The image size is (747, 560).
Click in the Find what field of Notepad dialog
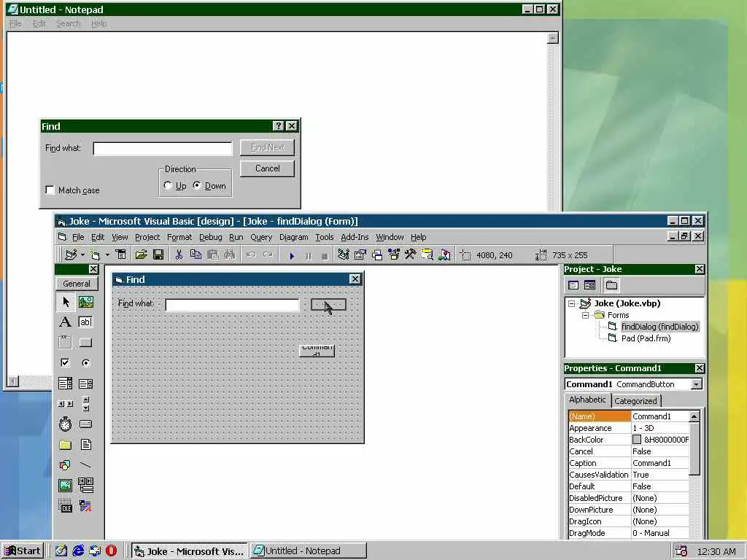pos(163,149)
